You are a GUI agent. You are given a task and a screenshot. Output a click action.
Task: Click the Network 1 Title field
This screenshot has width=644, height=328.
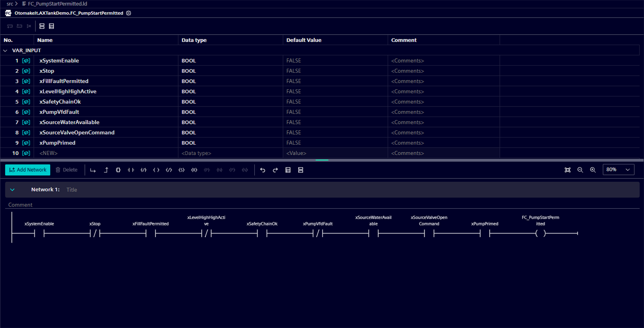pos(72,190)
